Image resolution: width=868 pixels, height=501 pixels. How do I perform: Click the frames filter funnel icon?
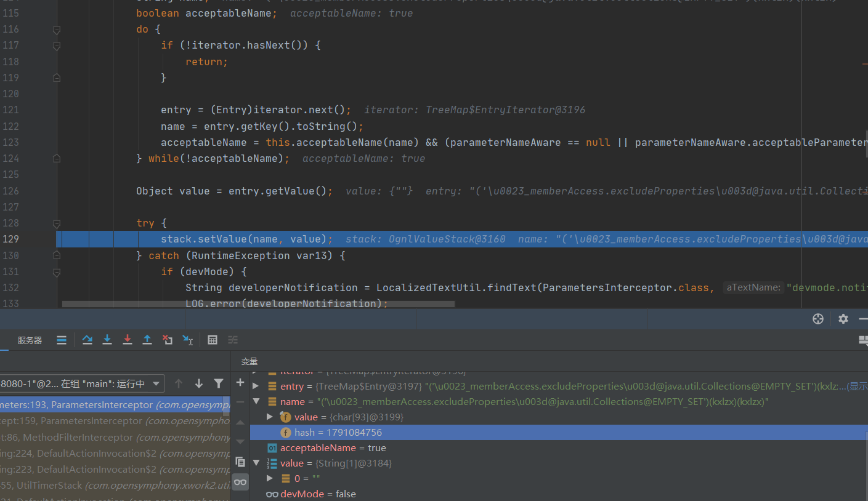click(219, 383)
